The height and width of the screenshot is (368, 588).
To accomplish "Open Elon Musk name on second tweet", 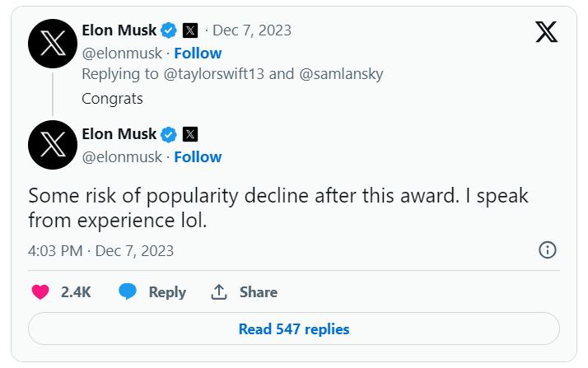I will (119, 134).
